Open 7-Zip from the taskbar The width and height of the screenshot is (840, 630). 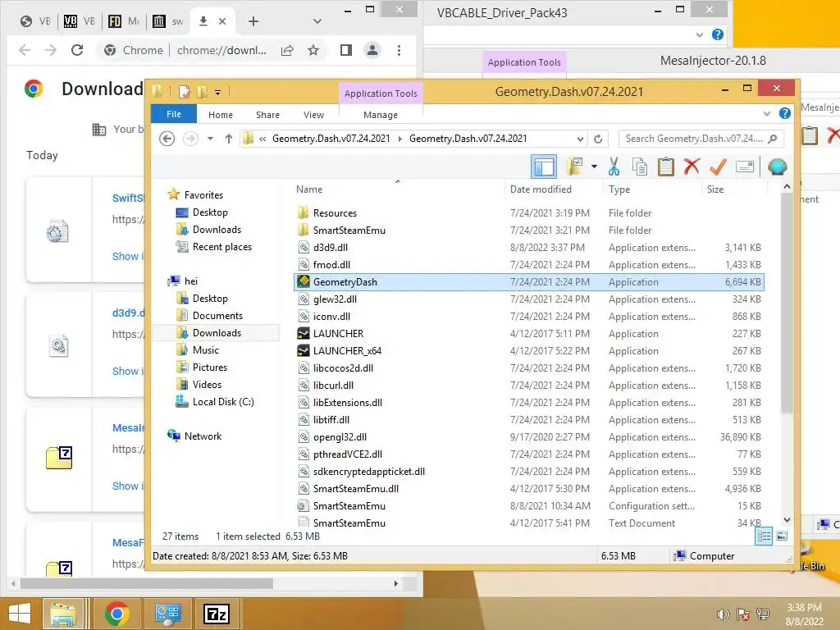217,614
